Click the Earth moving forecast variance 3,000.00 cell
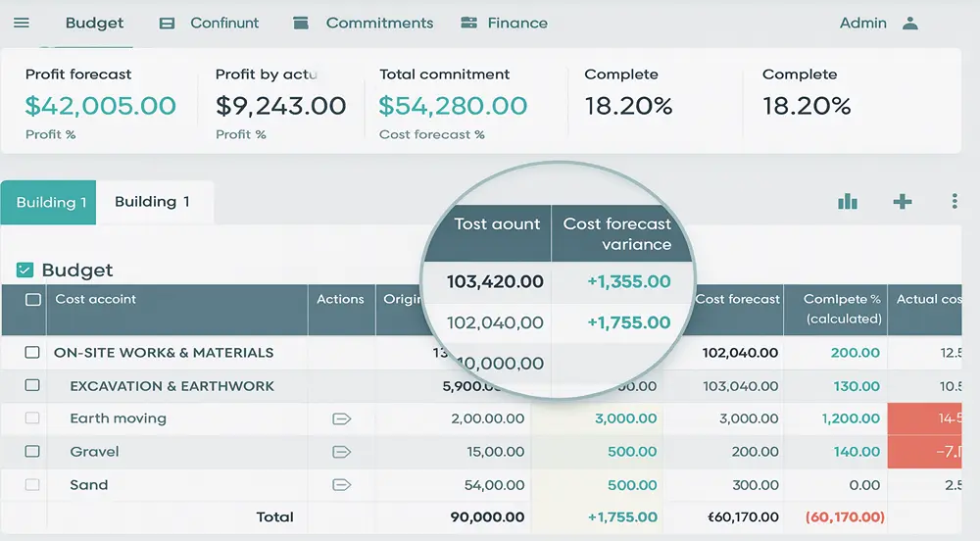Image resolution: width=980 pixels, height=541 pixels. click(625, 419)
